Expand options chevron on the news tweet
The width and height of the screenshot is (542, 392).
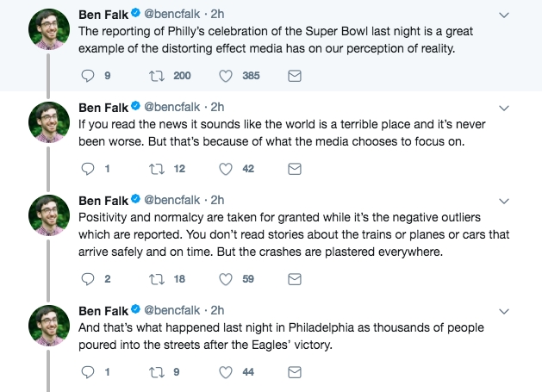(x=504, y=109)
